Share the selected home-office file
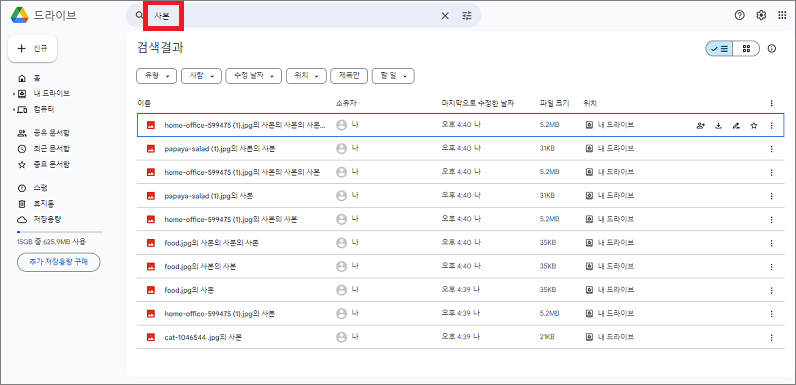 701,125
